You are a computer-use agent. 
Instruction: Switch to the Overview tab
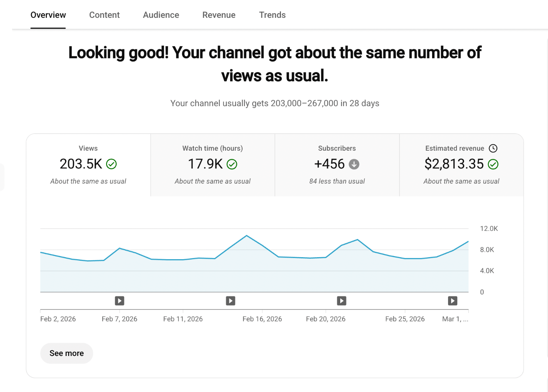pyautogui.click(x=48, y=15)
